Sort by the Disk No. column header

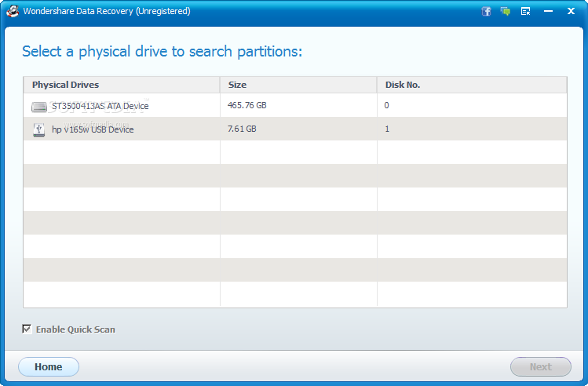pos(472,85)
